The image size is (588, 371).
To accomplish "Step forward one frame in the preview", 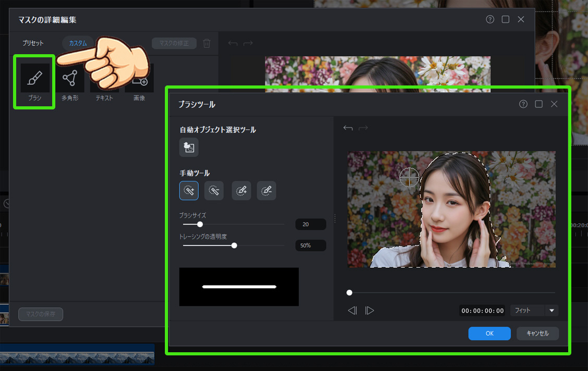I will [x=370, y=310].
